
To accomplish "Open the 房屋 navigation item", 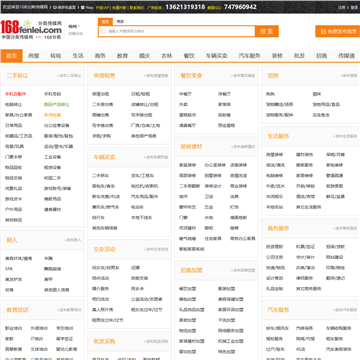I will coord(34,56).
